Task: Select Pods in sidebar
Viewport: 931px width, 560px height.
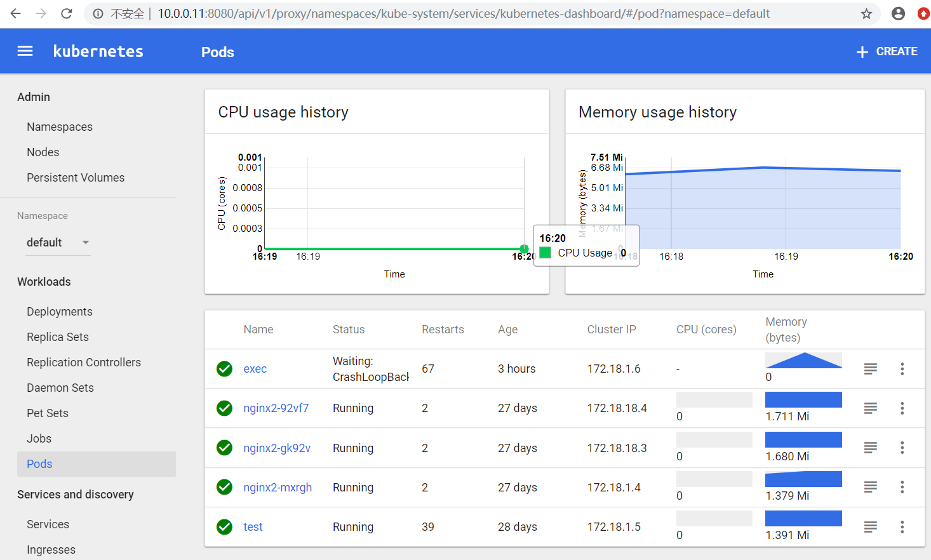Action: tap(97, 464)
